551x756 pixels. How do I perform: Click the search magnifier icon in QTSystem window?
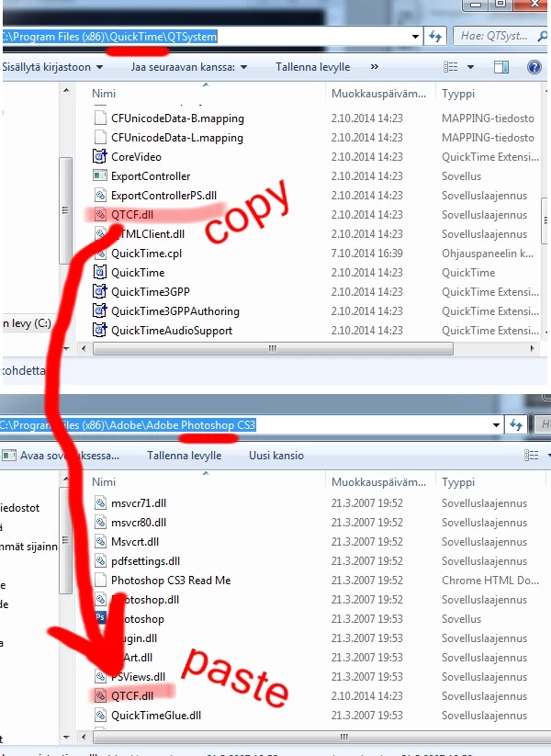click(542, 36)
